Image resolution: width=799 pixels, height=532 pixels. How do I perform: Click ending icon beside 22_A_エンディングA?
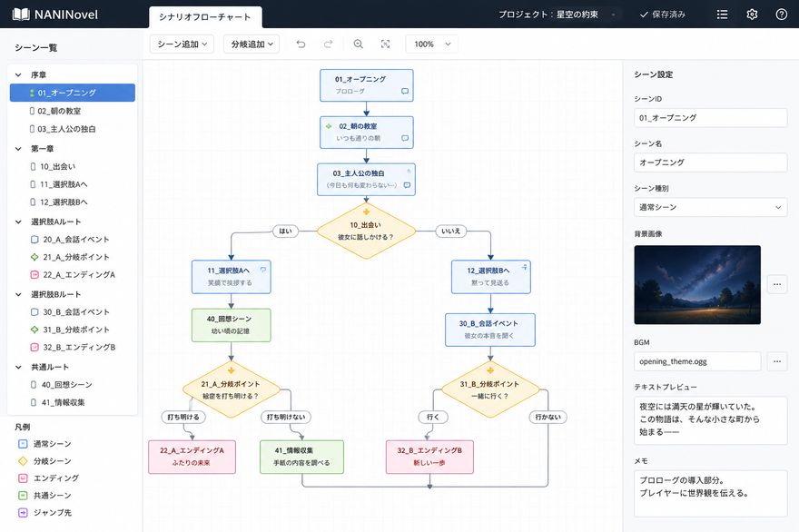tap(35, 275)
